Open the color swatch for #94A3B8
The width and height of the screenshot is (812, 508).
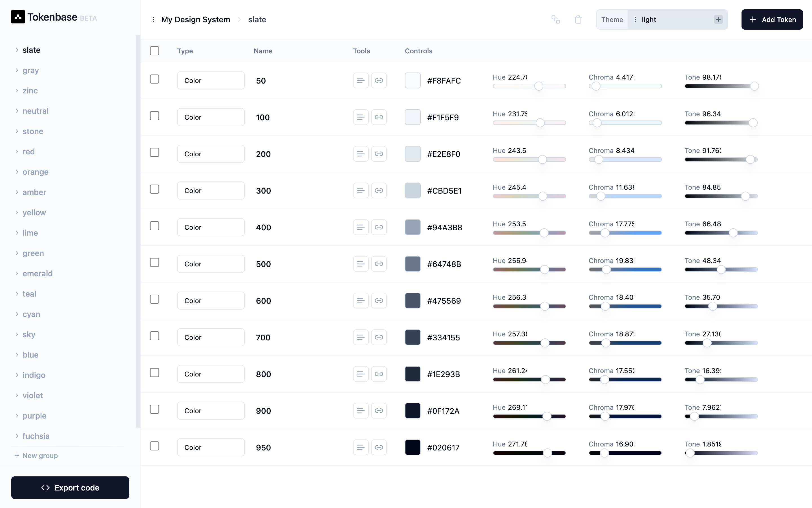(413, 227)
